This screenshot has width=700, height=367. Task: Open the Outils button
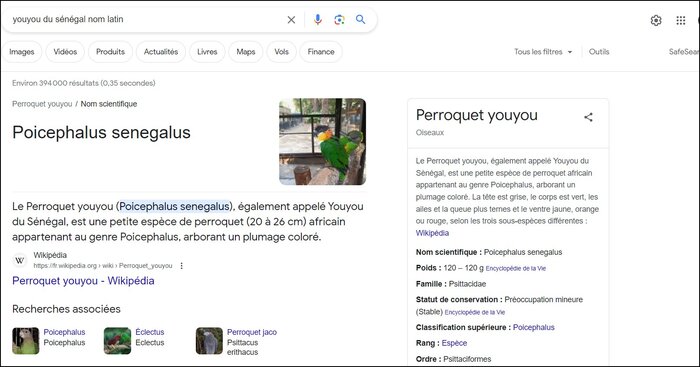[599, 52]
